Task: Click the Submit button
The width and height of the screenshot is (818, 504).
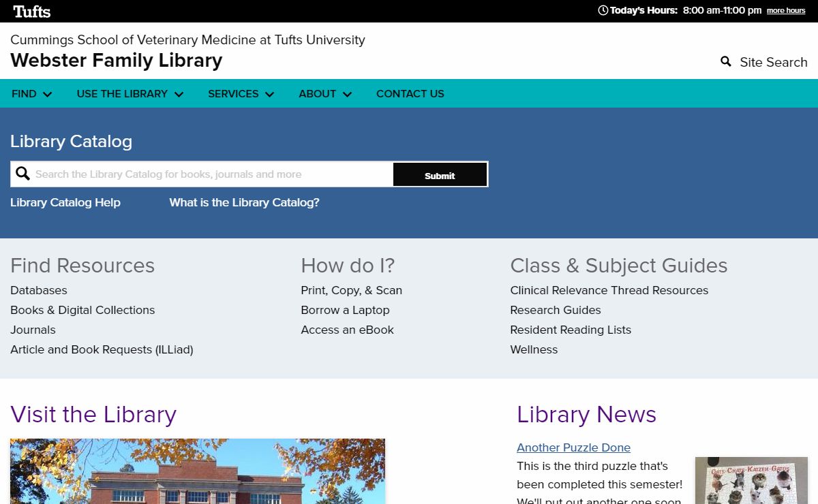Action: coord(440,175)
